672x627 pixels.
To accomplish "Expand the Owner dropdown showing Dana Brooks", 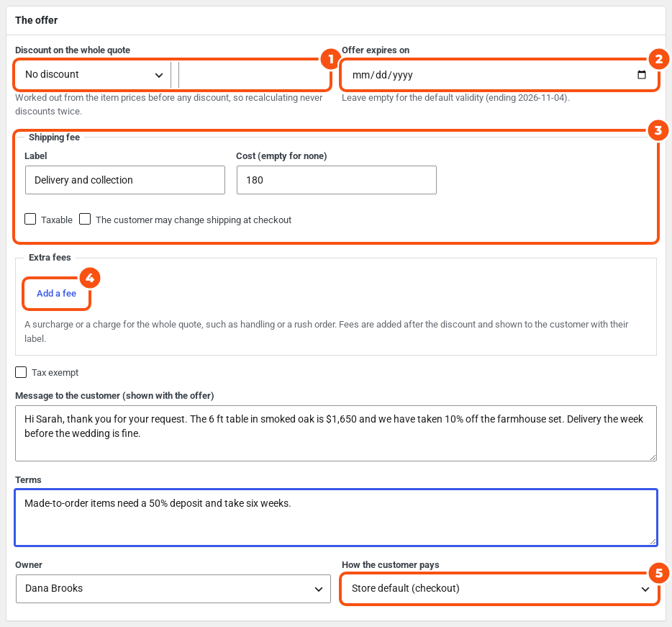I will click(x=173, y=588).
